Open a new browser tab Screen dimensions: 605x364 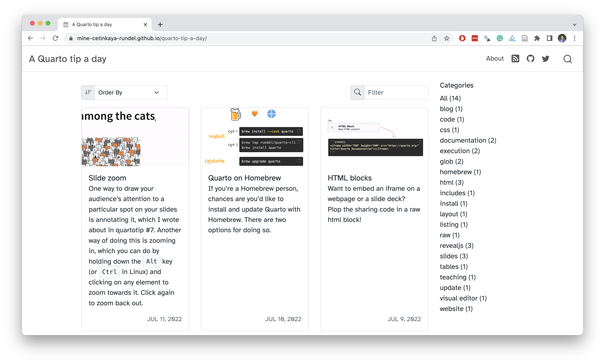(160, 25)
